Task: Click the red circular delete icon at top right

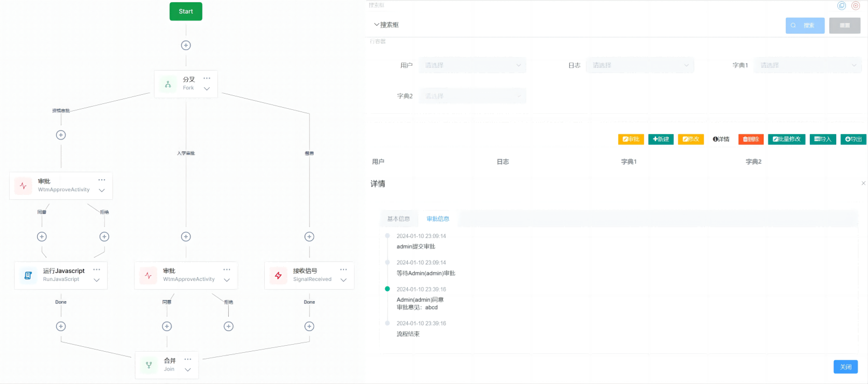Action: point(855,6)
